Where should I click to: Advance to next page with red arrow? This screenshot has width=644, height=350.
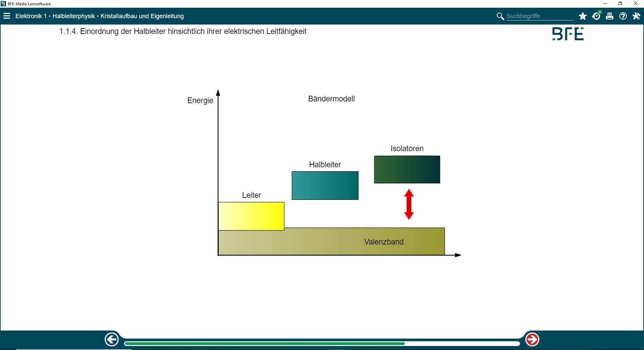click(x=532, y=339)
